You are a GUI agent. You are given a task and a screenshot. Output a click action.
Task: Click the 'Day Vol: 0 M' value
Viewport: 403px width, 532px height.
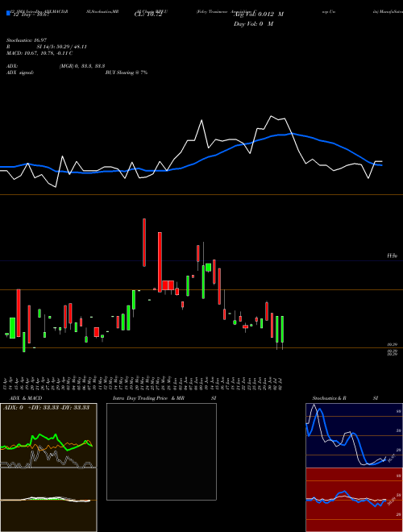pyautogui.click(x=253, y=23)
